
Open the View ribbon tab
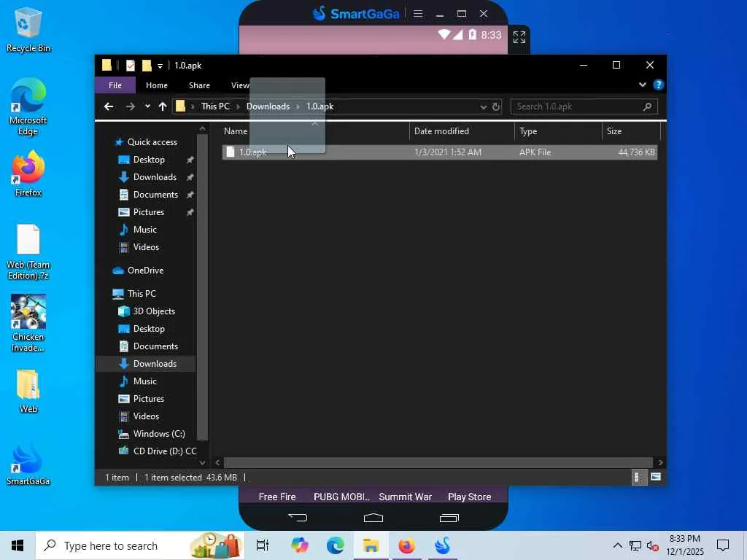point(240,85)
